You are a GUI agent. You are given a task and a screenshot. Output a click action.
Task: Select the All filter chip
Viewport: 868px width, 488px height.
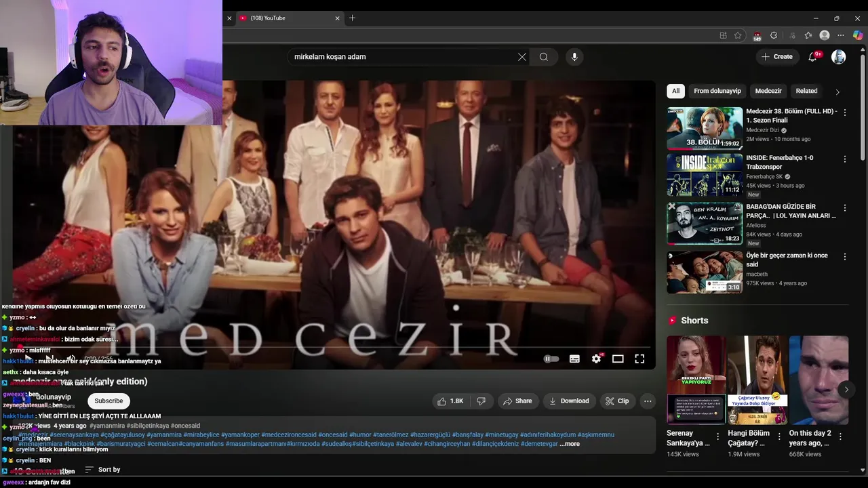point(675,91)
